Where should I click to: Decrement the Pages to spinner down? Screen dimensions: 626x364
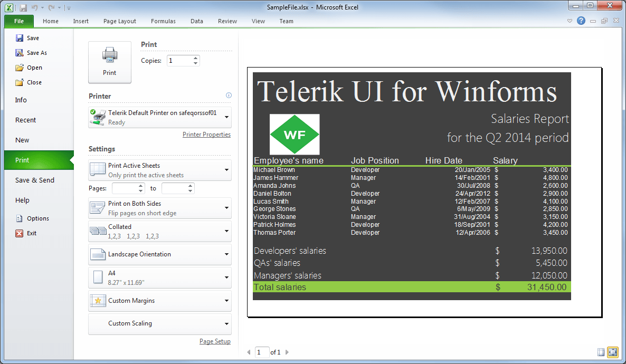point(191,191)
